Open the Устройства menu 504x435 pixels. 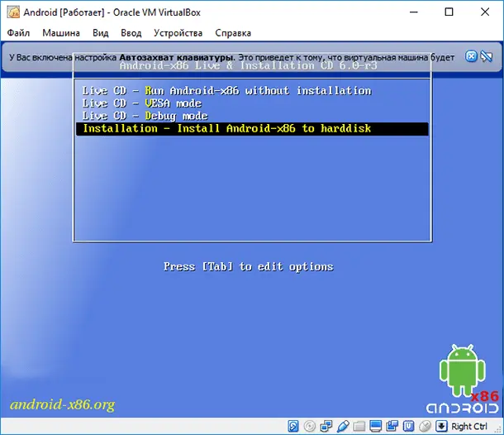178,33
